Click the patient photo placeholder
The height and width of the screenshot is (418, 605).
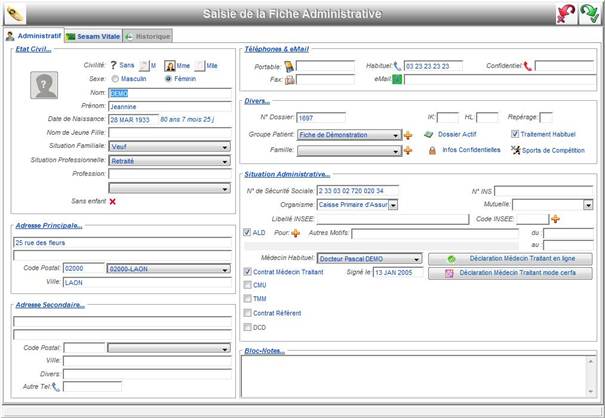(x=42, y=88)
